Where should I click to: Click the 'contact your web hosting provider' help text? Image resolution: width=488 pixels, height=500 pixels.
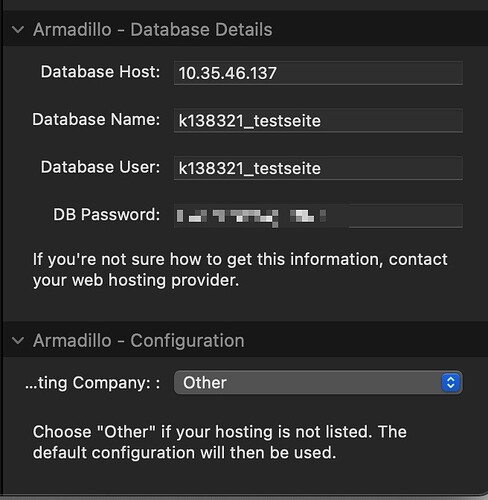240,270
